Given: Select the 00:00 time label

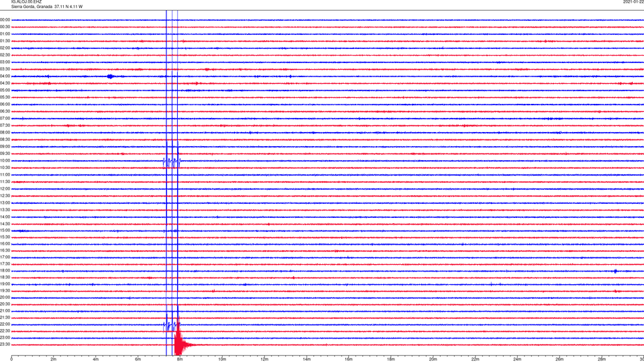Looking at the screenshot, I should click(x=5, y=19).
